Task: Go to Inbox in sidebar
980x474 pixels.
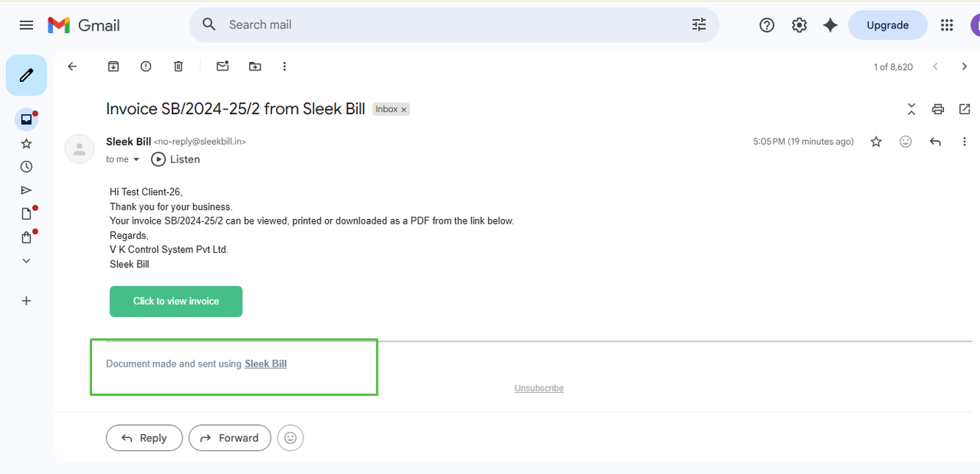Action: [x=26, y=119]
